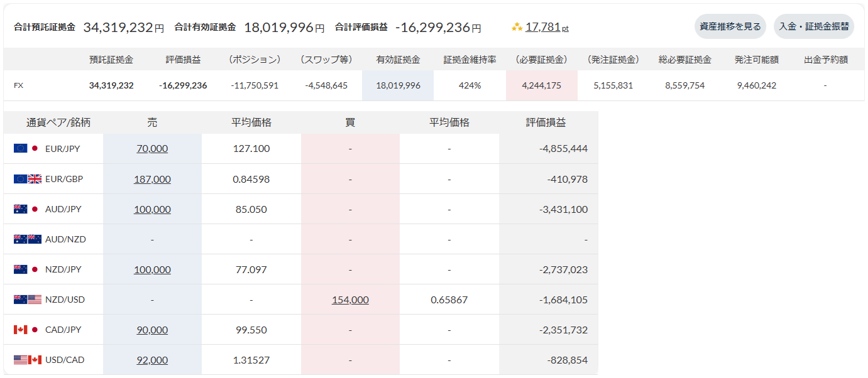Click the 5,155,831 order margin value
868x378 pixels.
pyautogui.click(x=613, y=85)
